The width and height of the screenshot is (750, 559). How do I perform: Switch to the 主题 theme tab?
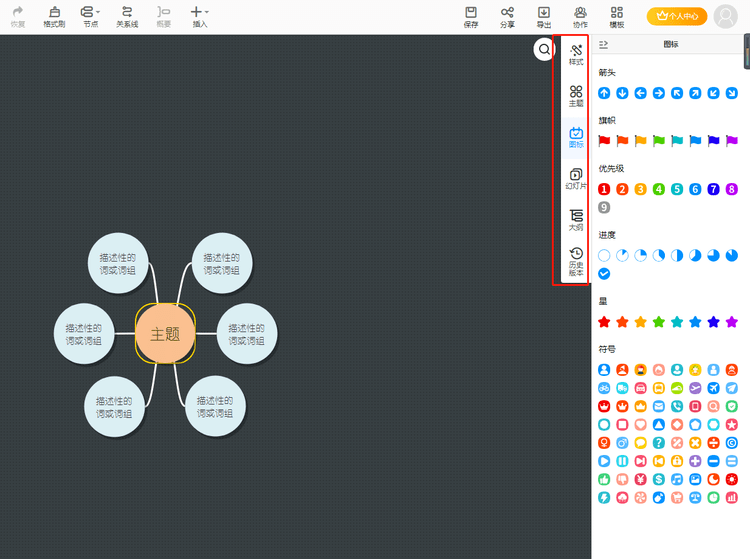tap(576, 96)
